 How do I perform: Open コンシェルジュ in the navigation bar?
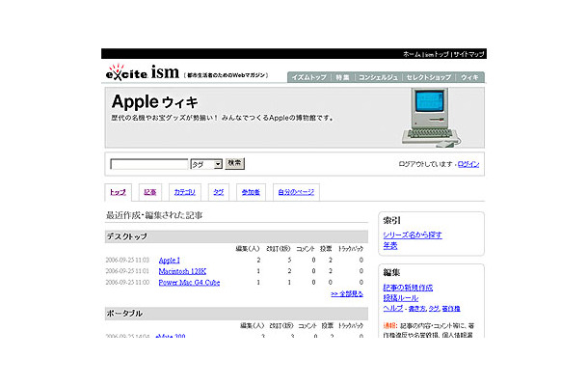click(x=378, y=77)
